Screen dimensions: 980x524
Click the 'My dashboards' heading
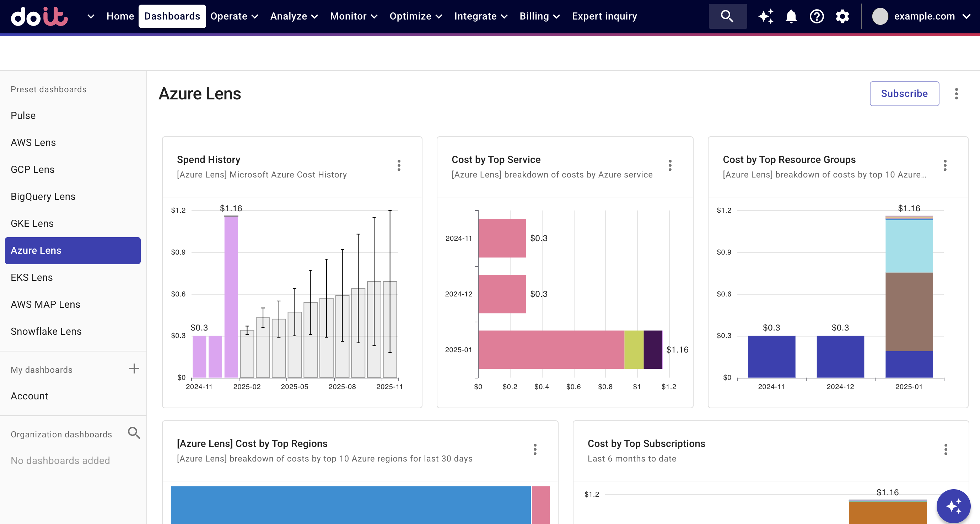coord(42,370)
